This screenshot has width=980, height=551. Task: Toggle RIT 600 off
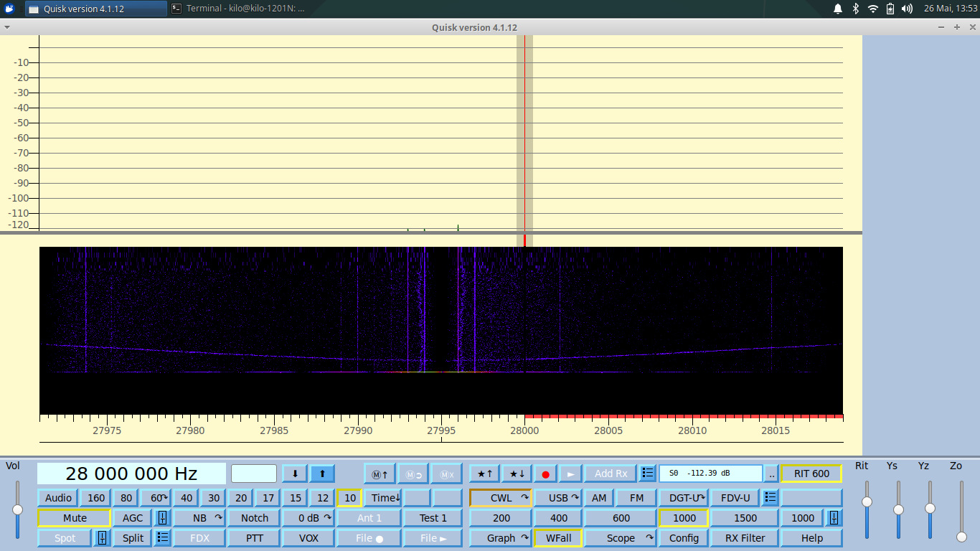[x=811, y=474]
